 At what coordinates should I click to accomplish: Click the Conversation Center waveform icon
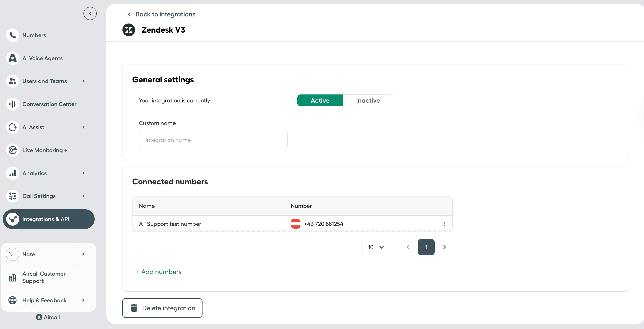pos(13,104)
